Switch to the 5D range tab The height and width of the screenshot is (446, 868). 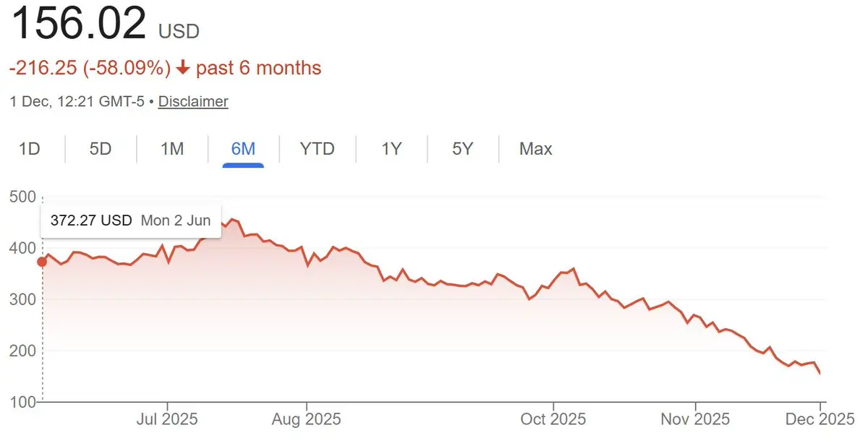pyautogui.click(x=101, y=149)
